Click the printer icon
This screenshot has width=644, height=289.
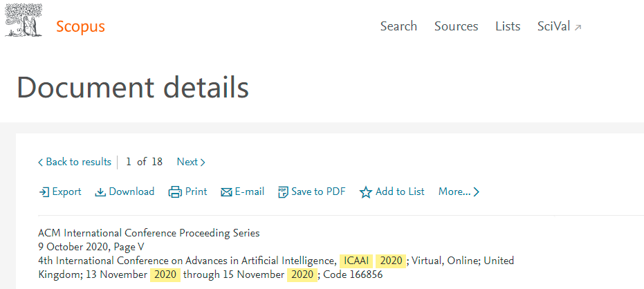point(175,192)
